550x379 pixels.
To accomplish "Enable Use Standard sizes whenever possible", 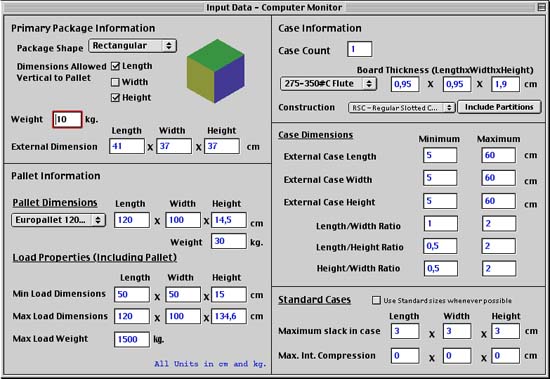I will coord(376,300).
